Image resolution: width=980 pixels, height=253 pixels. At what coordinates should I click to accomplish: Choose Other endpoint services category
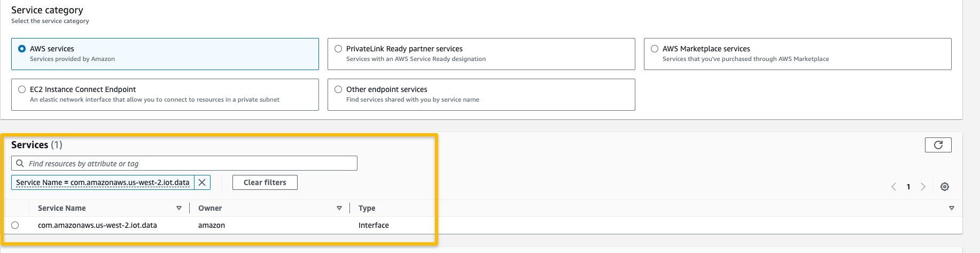click(338, 89)
